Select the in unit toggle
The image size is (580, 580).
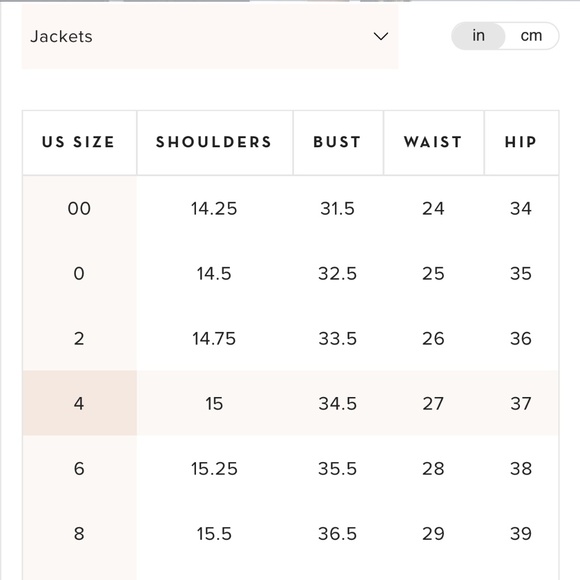coord(478,36)
